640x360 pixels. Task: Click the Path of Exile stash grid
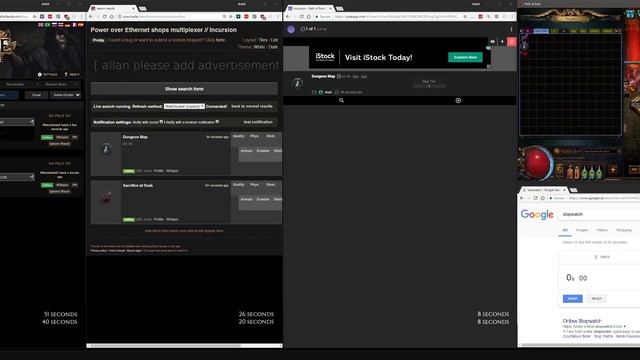570,84
